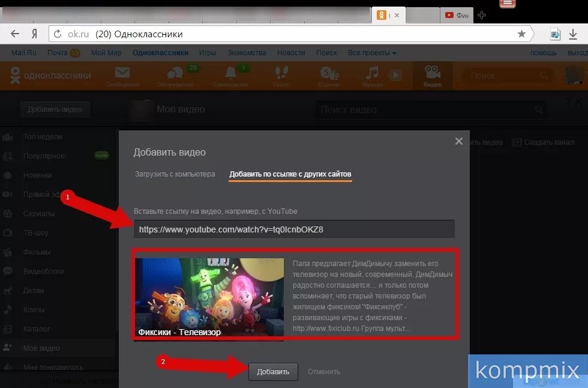Open Знакомства in the top bar
Screen dimensions: 588x388
point(247,53)
